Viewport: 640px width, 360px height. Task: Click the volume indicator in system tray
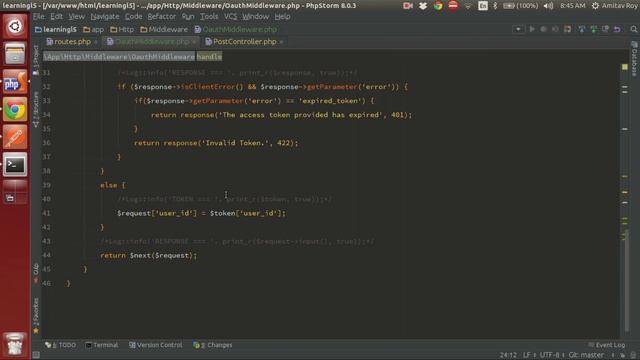(549, 6)
